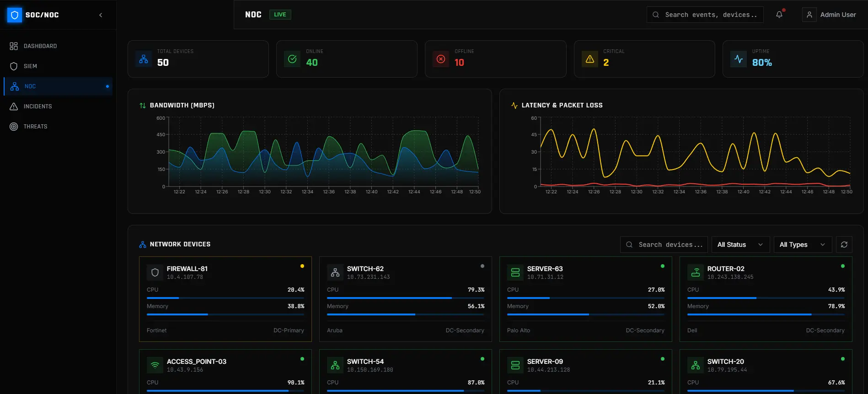This screenshot has width=868, height=394.
Task: Select the NOC menu item
Action: (58, 86)
